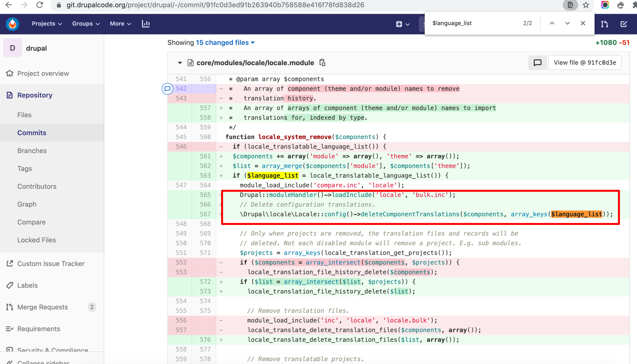Go to previous search match
The image size is (637, 364).
pos(552,23)
